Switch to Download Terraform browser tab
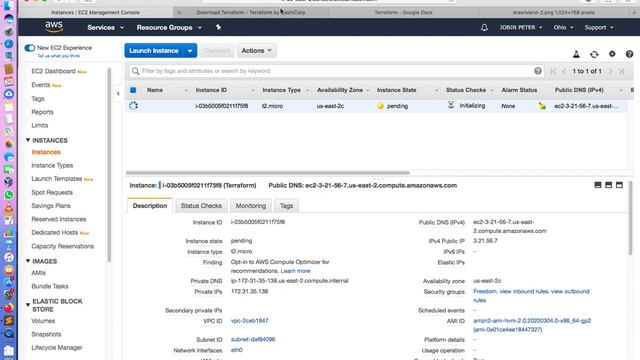The width and height of the screenshot is (640, 360). (251, 12)
